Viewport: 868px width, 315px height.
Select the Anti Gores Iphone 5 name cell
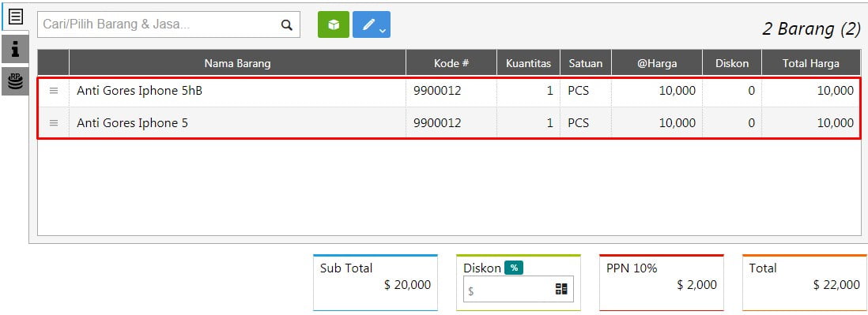click(x=237, y=122)
